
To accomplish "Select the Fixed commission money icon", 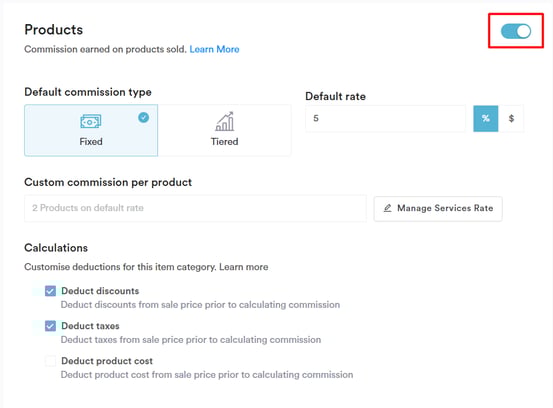I will (91, 122).
